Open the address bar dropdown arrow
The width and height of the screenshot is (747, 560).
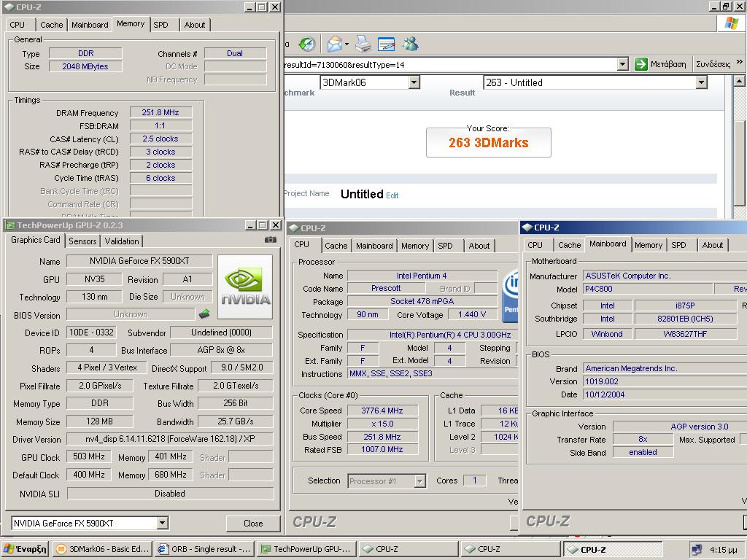pos(622,64)
